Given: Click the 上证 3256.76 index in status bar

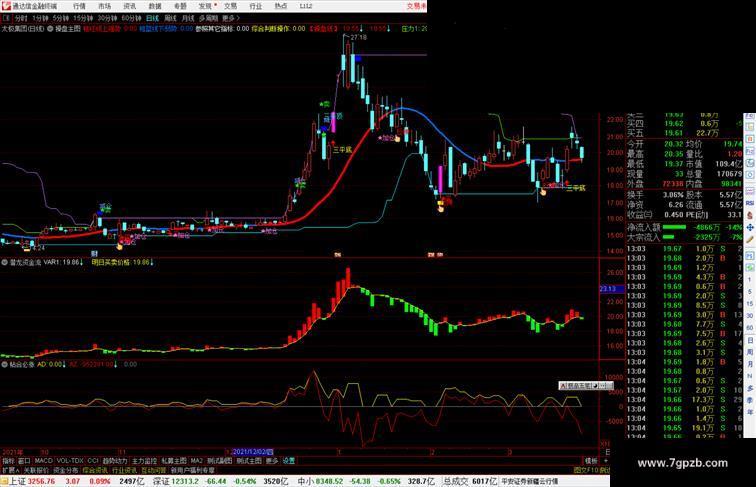Looking at the screenshot, I should point(32,481).
